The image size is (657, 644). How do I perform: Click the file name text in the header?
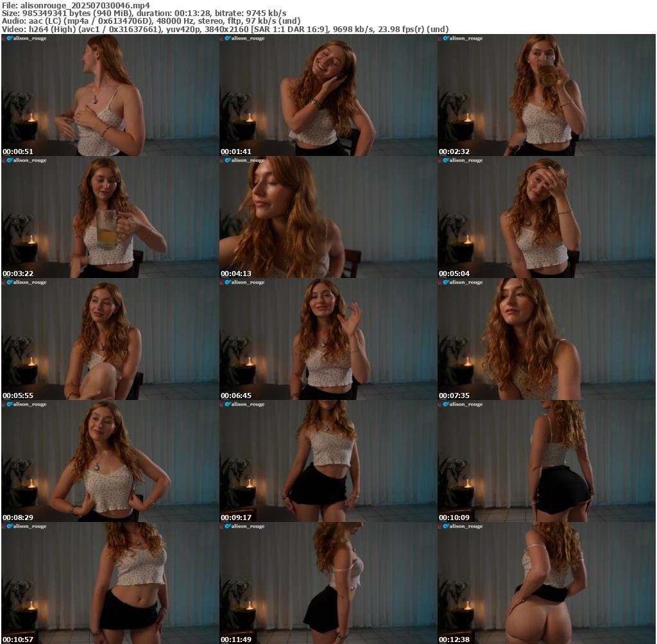pyautogui.click(x=76, y=5)
